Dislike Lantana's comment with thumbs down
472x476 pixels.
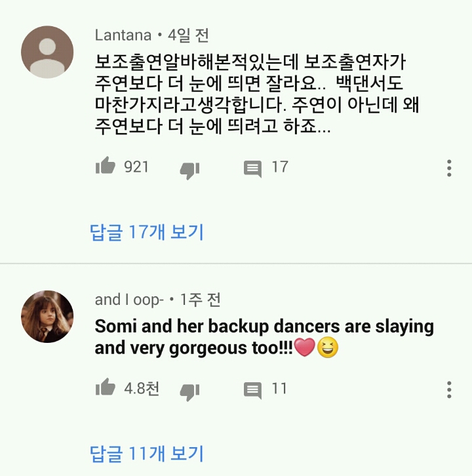pos(189,170)
